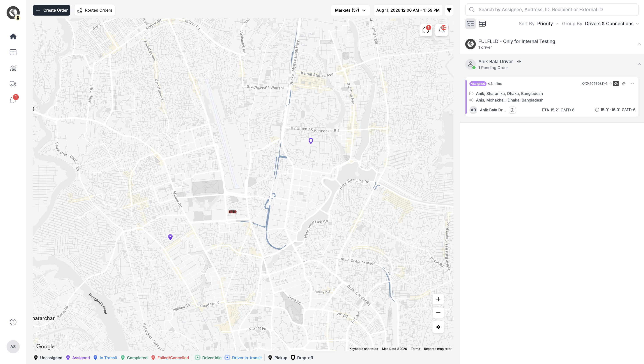Toggle Drop-off in the map legend
The height and width of the screenshot is (364, 644).
coord(302,358)
